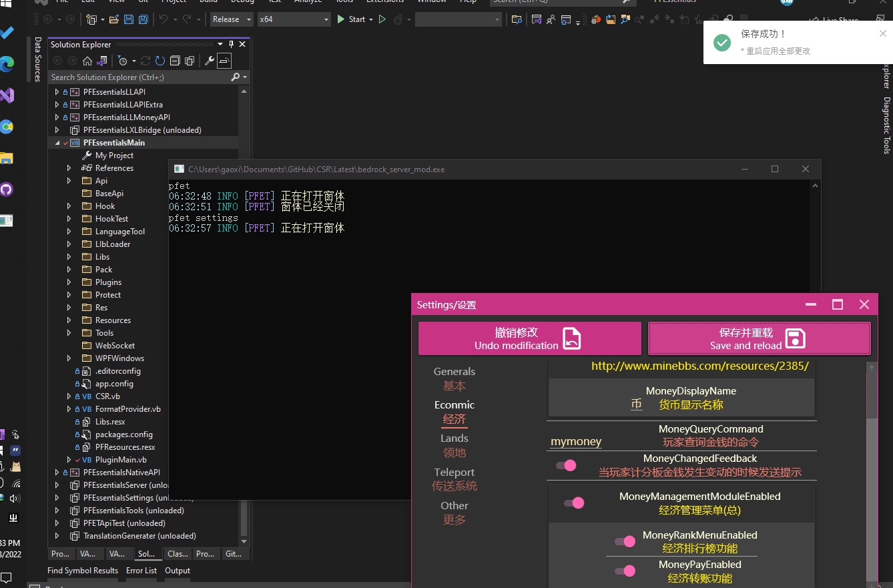Expand the PFEssentialsLLAPI project node
893x588 pixels.
[57, 92]
